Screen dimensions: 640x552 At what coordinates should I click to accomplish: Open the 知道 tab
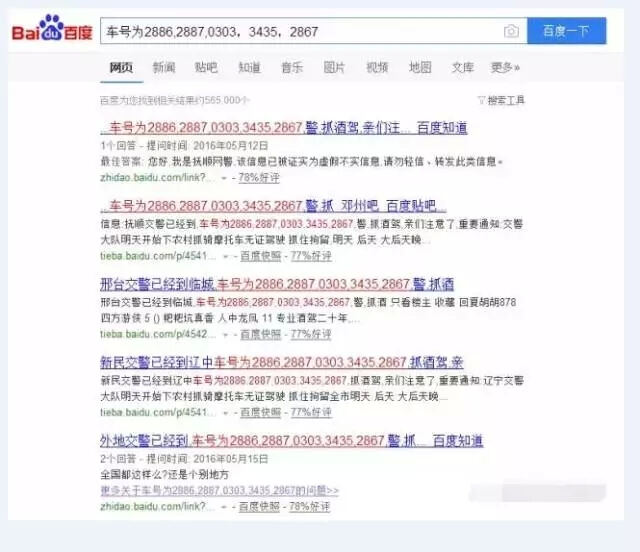point(249,67)
